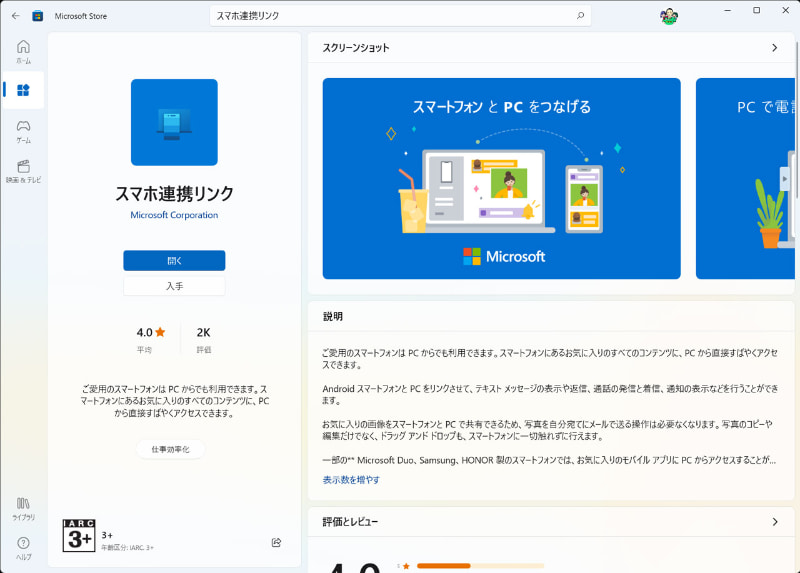Click the 説明 heading

333,316
